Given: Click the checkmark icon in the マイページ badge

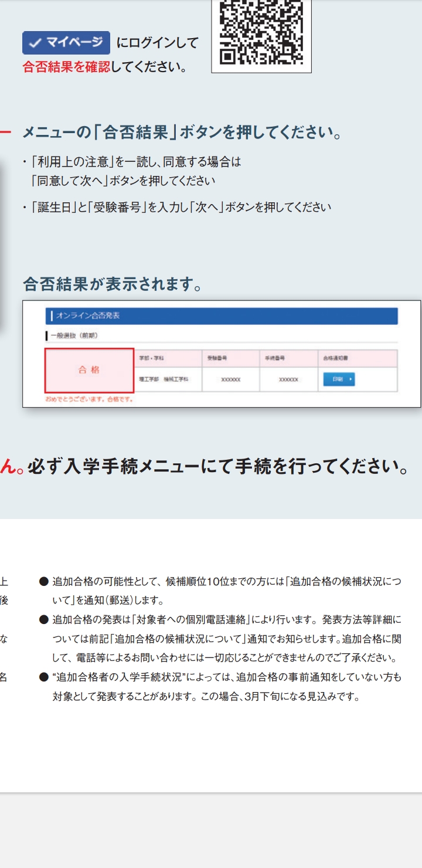Looking at the screenshot, I should point(35,43).
